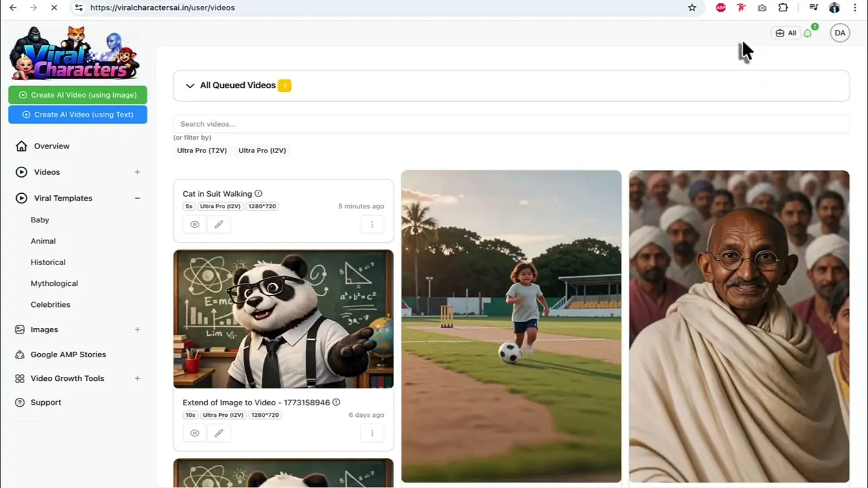View site information icon in address bar

tap(78, 7)
